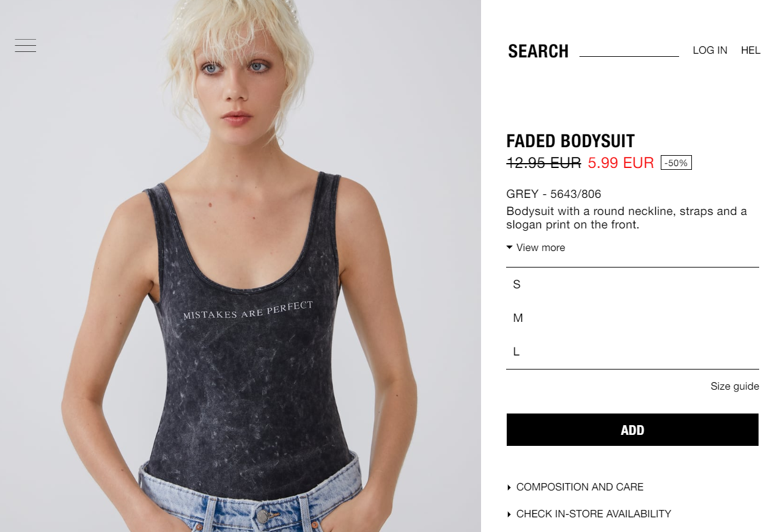Image resolution: width=761 pixels, height=532 pixels.
Task: Click the -50% discount badge
Action: (x=676, y=163)
